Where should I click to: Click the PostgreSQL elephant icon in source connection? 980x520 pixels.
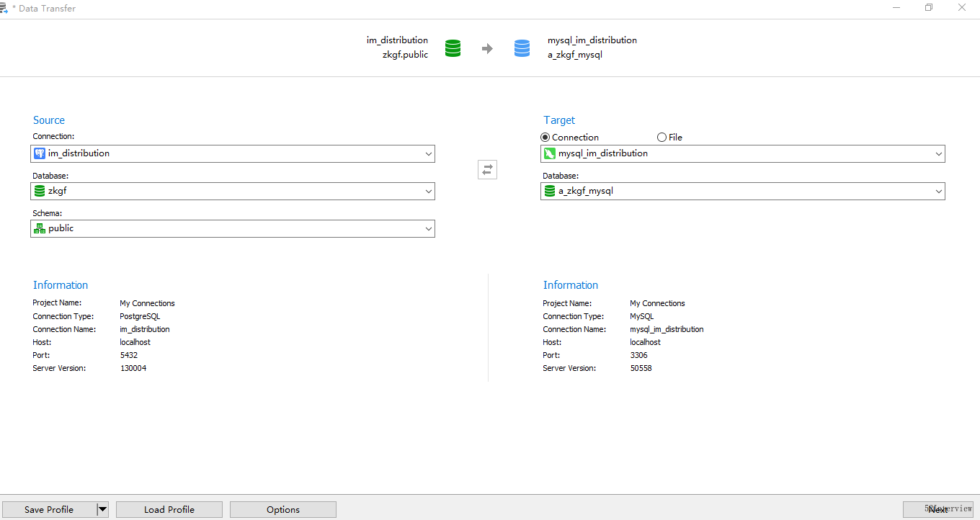40,153
